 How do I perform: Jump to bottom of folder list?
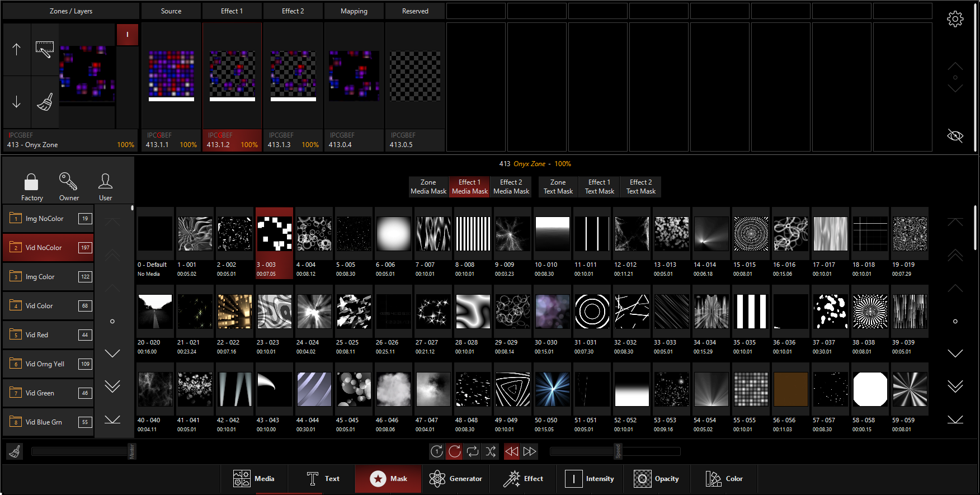click(x=112, y=419)
